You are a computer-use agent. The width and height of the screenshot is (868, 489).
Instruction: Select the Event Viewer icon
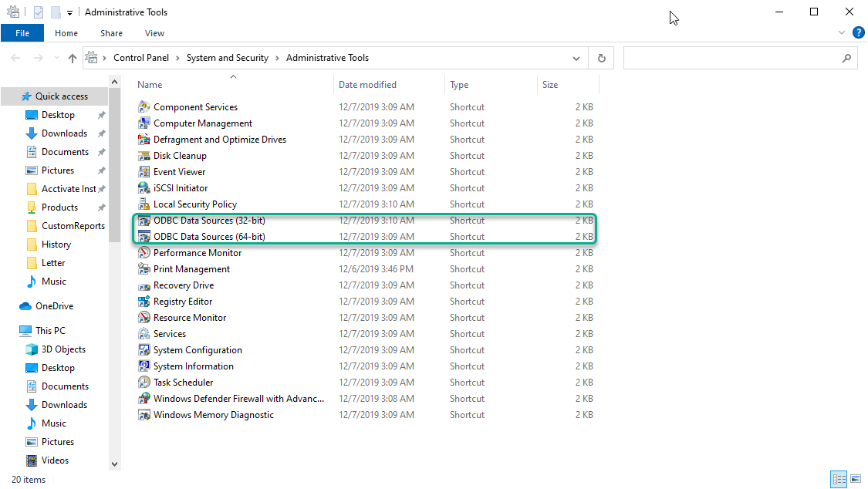[x=144, y=171]
